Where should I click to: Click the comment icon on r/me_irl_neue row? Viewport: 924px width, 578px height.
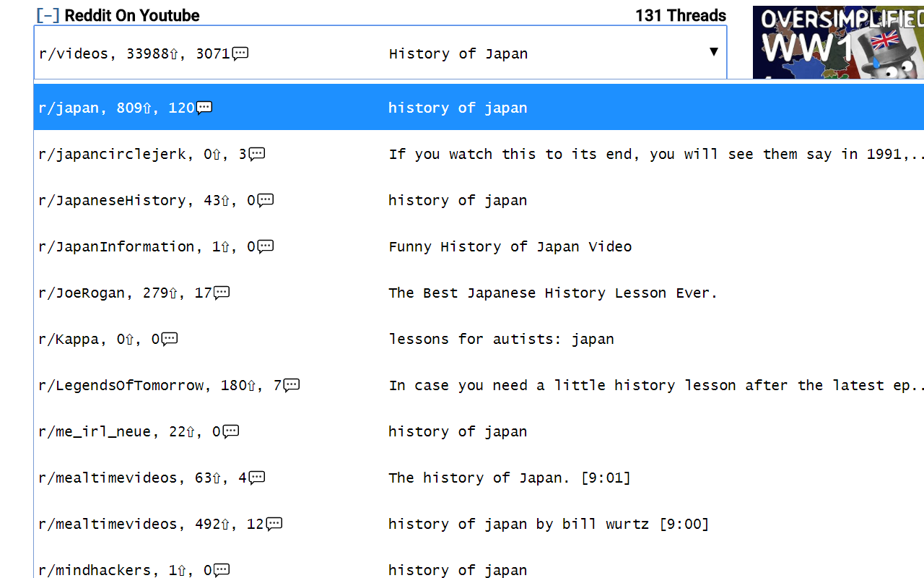(231, 431)
